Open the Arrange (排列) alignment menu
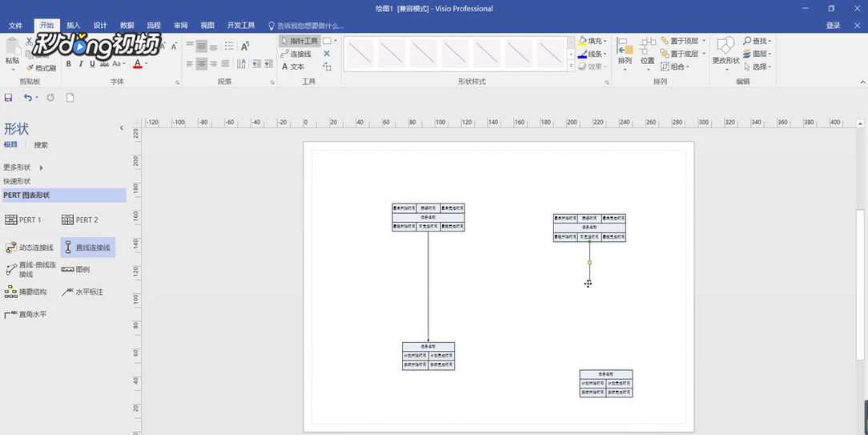This screenshot has height=435, width=868. pos(625,54)
